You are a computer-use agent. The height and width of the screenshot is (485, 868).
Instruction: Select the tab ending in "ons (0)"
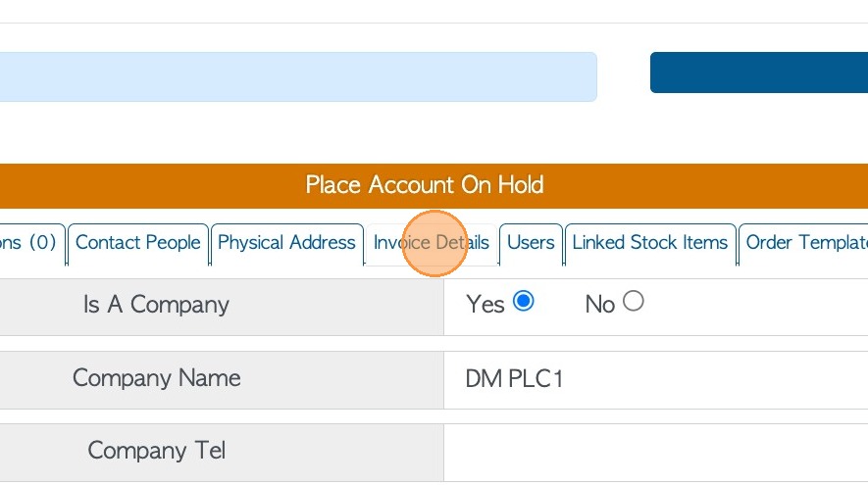[29, 243]
